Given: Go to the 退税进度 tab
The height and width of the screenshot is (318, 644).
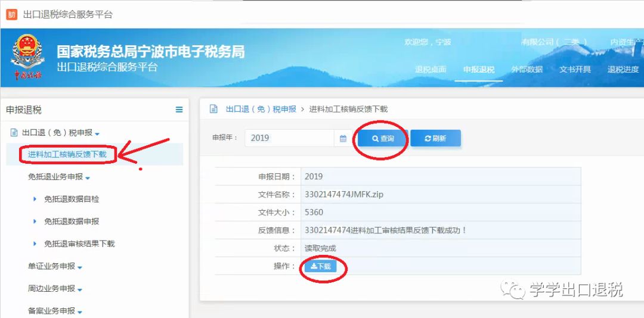Looking at the screenshot, I should (623, 69).
